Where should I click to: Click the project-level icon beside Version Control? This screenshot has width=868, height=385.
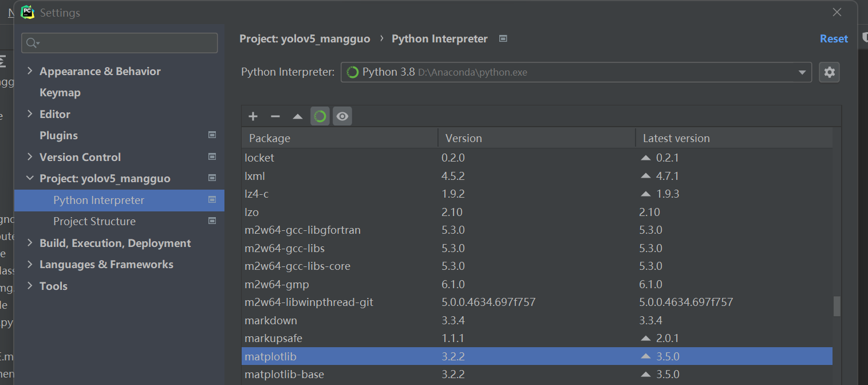212,156
